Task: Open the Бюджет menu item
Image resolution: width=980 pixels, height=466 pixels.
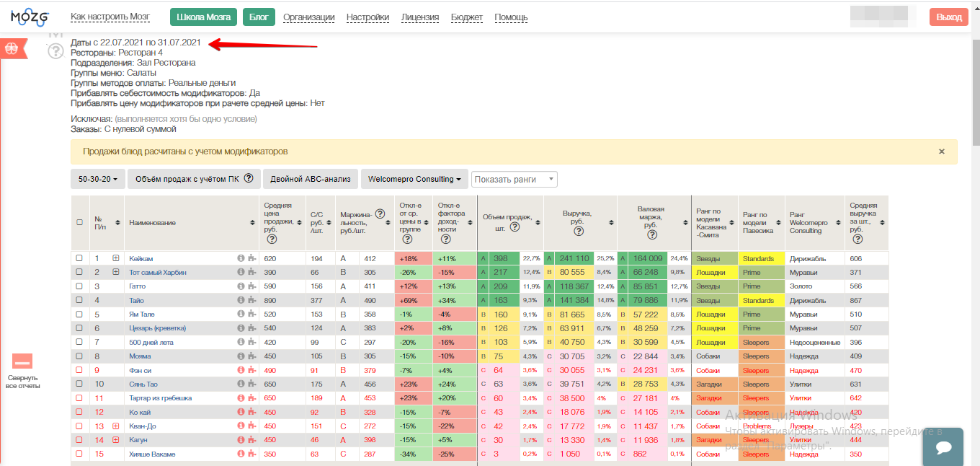Action: 467,17
